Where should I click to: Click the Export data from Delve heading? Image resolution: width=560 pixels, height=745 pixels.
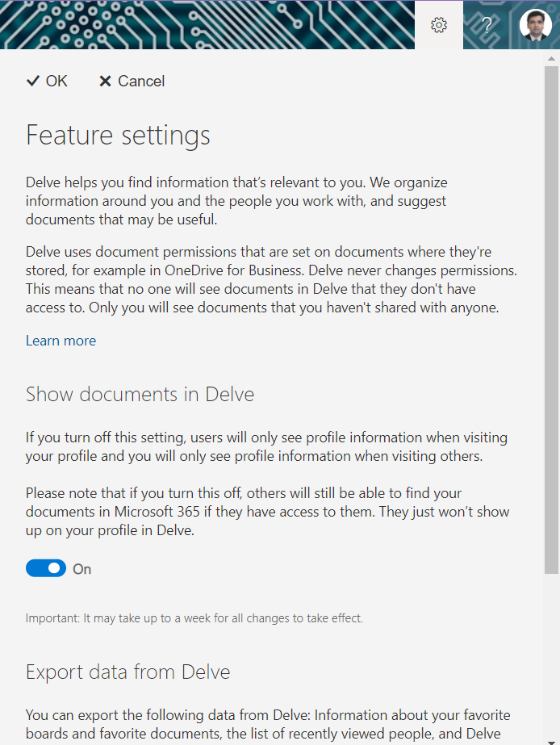127,672
